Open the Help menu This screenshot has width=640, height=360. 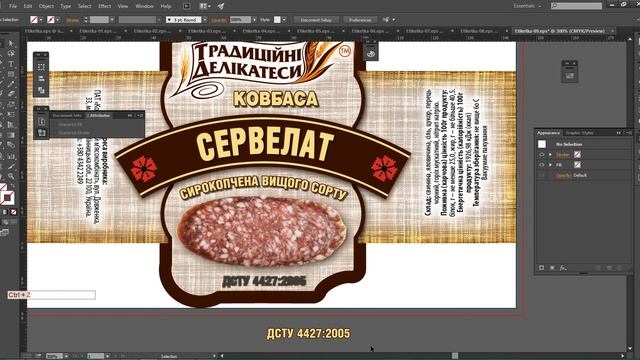166,6
